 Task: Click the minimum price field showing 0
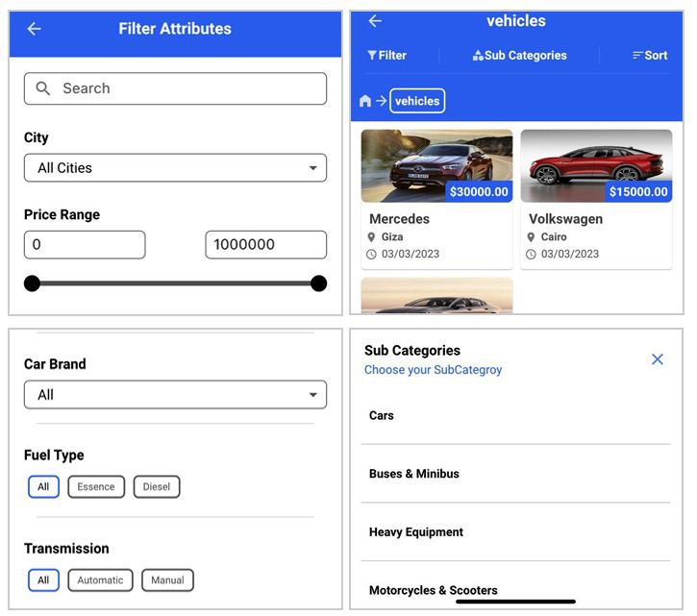pyautogui.click(x=85, y=244)
